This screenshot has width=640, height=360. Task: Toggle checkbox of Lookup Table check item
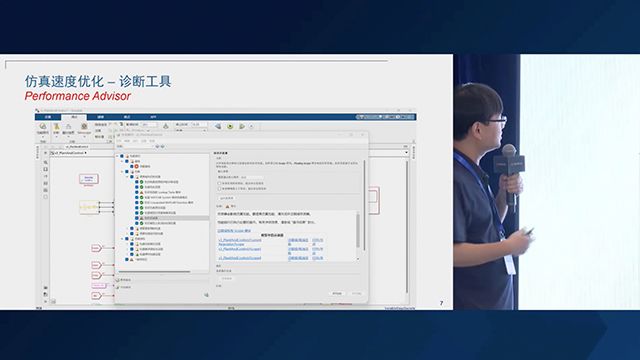(x=137, y=192)
